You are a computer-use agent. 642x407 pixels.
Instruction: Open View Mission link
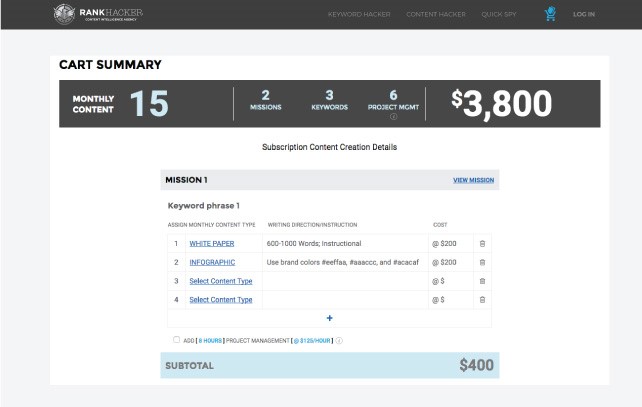[x=473, y=180]
